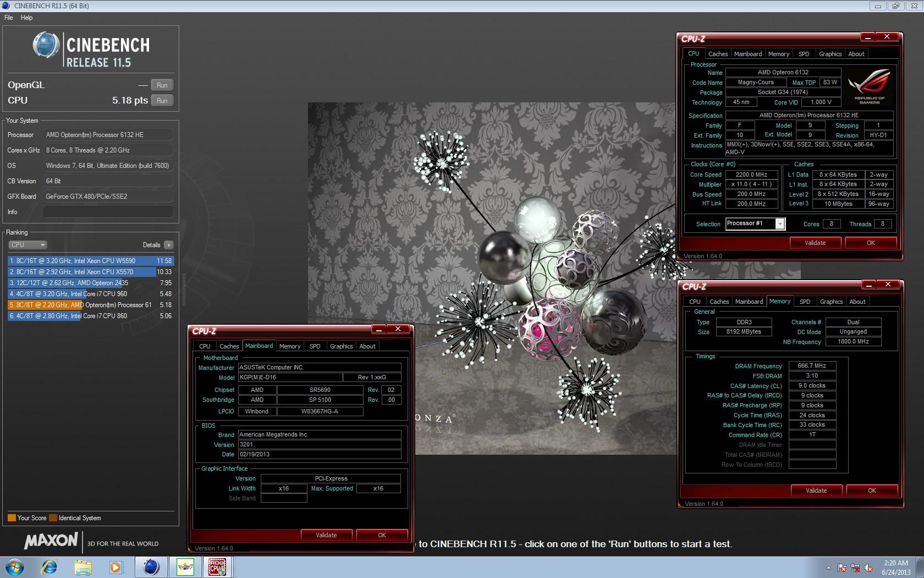
Task: Open the File menu in Cinebench
Action: pos(9,18)
